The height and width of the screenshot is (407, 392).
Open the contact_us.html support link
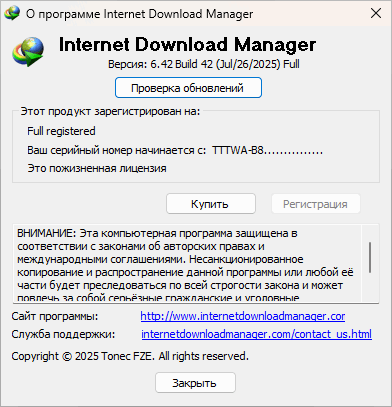coord(256,334)
